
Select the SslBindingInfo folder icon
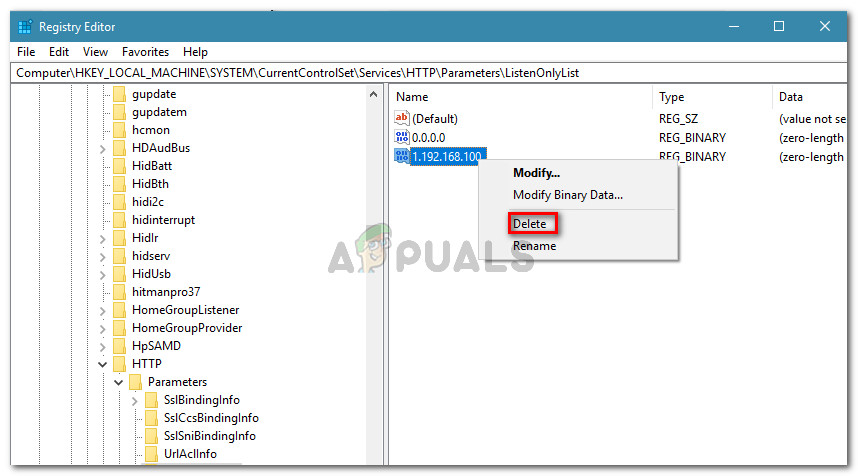152,400
